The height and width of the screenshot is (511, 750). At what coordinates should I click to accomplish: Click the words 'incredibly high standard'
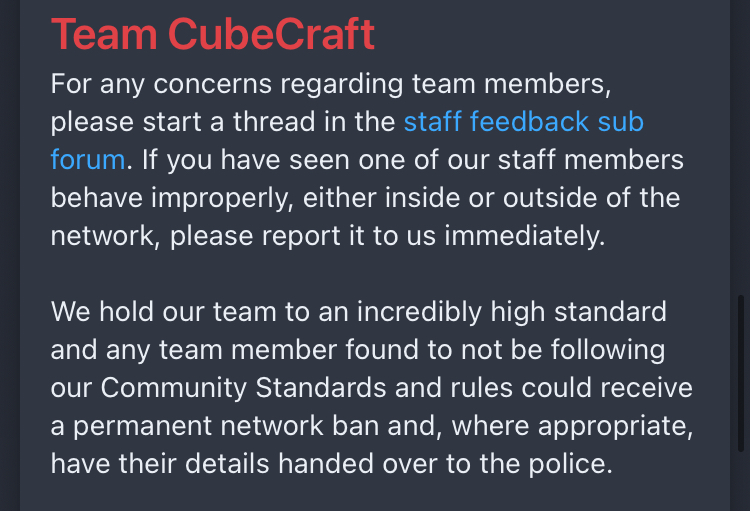tap(512, 312)
